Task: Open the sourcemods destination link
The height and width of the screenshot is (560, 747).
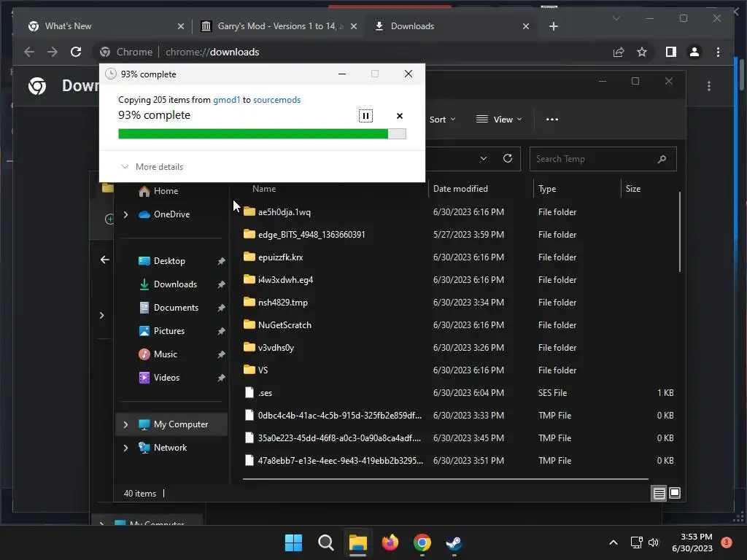Action: click(x=276, y=99)
